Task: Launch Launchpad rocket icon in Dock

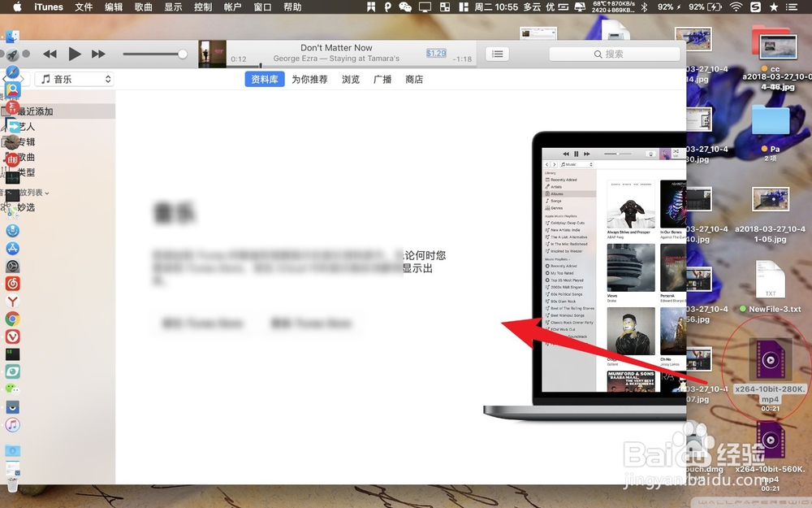Action: (12, 54)
